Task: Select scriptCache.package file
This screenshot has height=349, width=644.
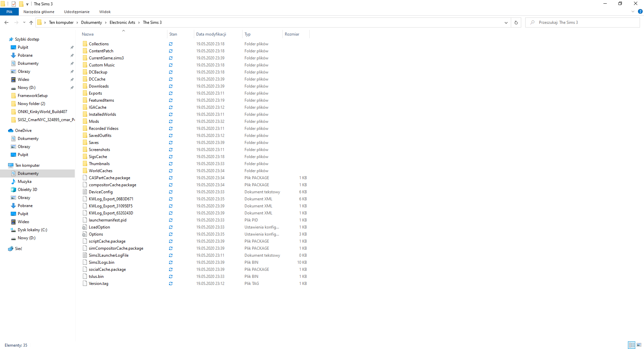Action: (x=107, y=241)
